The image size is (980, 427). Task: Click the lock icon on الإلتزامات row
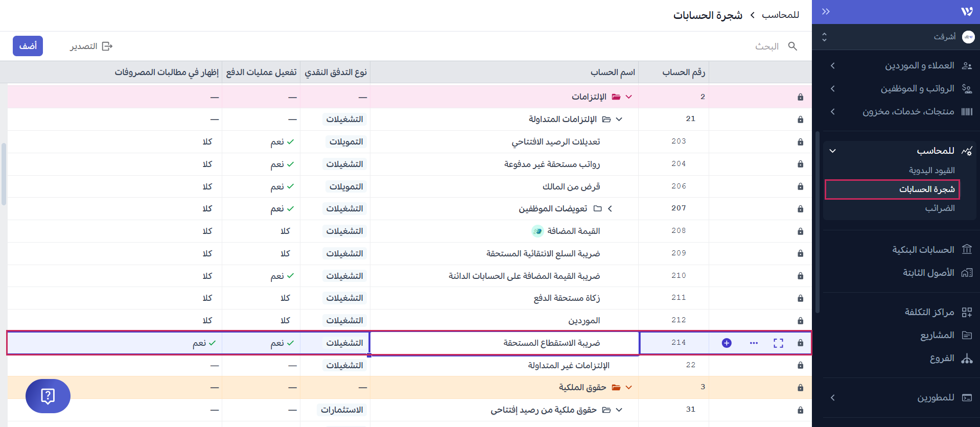pyautogui.click(x=800, y=97)
